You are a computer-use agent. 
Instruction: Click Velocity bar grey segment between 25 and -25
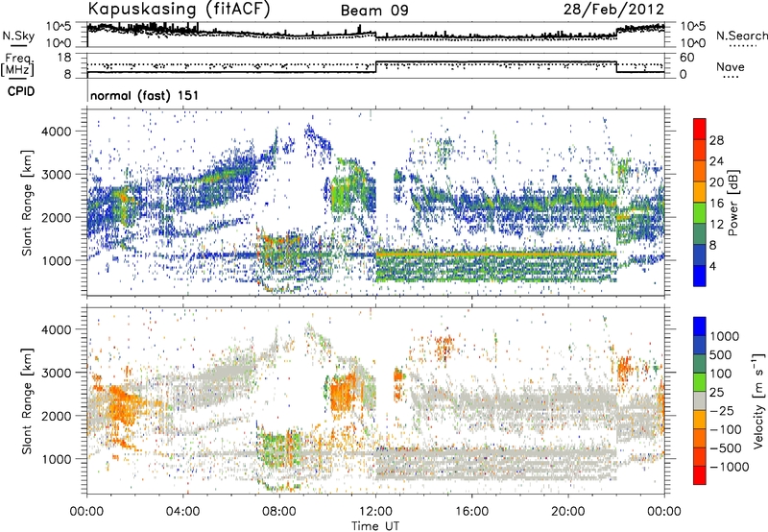pyautogui.click(x=700, y=400)
